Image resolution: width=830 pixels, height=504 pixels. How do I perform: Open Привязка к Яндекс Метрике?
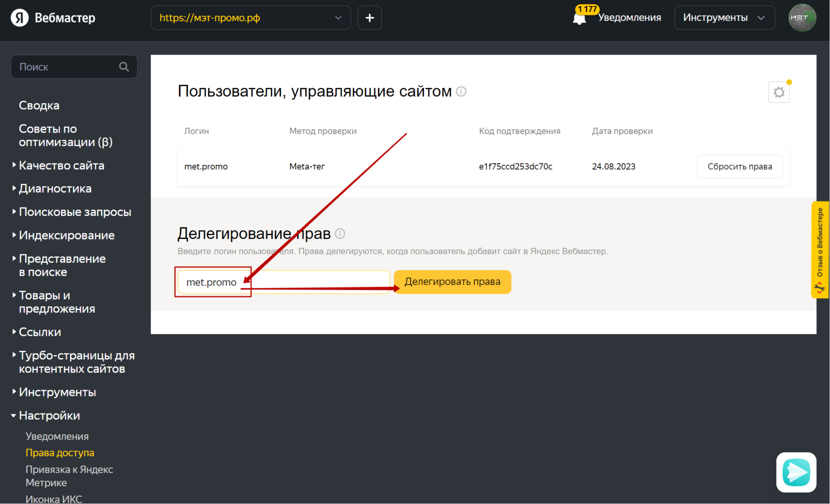click(x=69, y=476)
